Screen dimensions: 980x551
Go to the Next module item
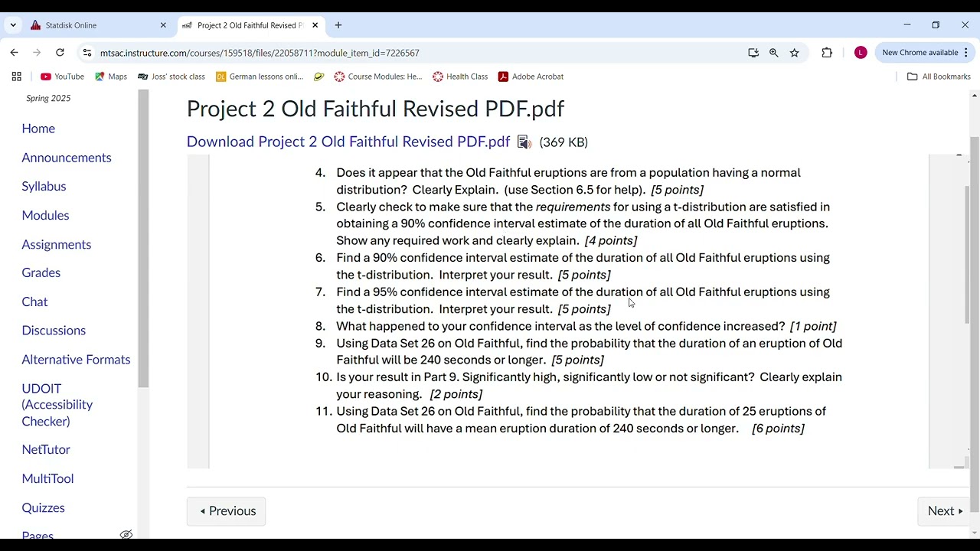944,511
